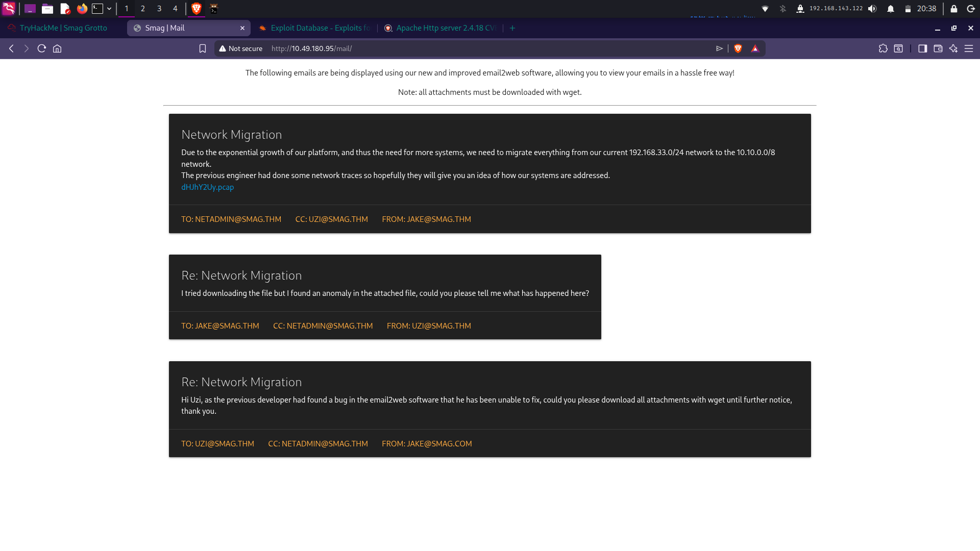980x551 pixels.
Task: Open the browser hamburger menu
Action: click(969, 48)
